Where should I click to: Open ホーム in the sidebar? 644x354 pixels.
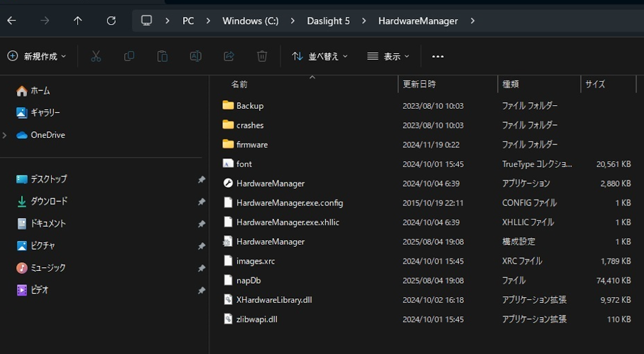click(x=40, y=91)
